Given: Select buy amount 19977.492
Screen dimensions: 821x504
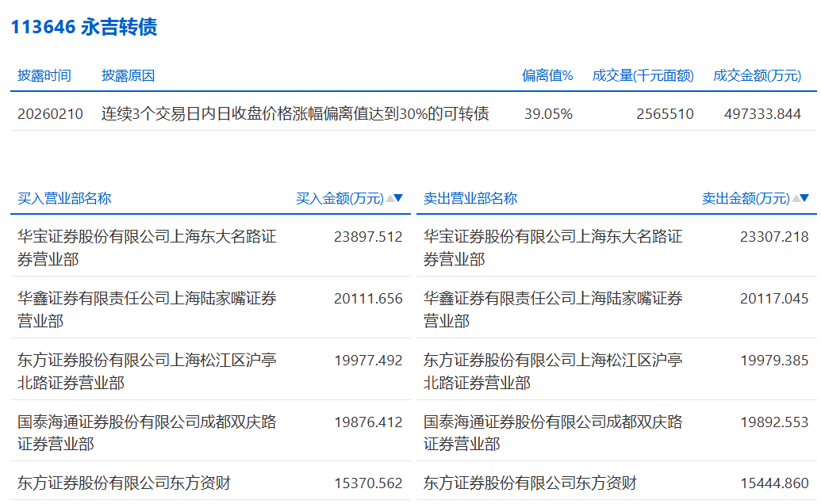Looking at the screenshot, I should click(368, 361).
